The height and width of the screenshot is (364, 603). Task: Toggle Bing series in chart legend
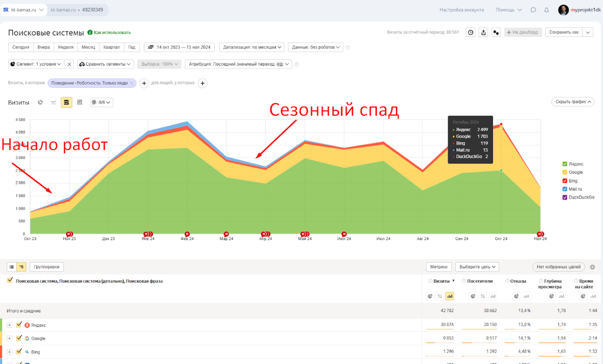pyautogui.click(x=565, y=181)
